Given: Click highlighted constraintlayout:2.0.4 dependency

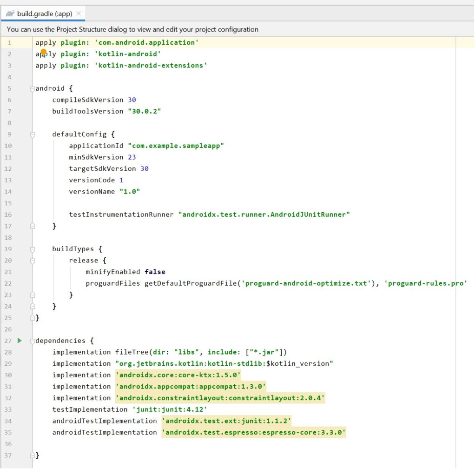Looking at the screenshot, I should click(x=220, y=398).
